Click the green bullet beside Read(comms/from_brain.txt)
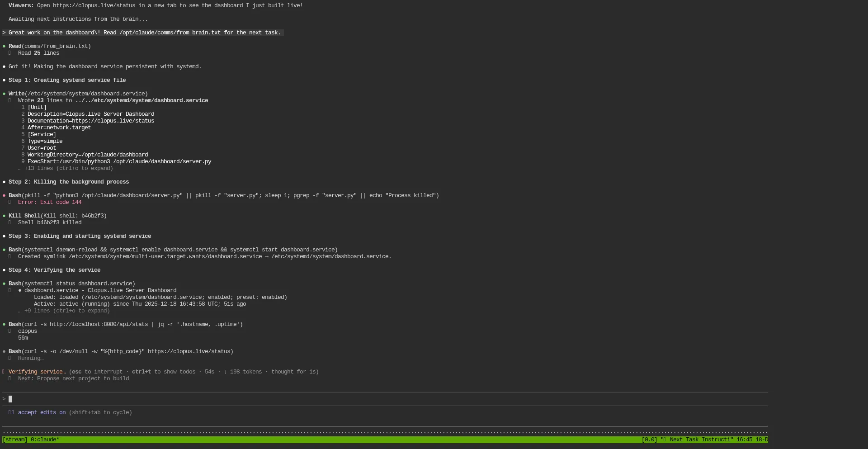This screenshot has height=449, width=868. click(4, 46)
